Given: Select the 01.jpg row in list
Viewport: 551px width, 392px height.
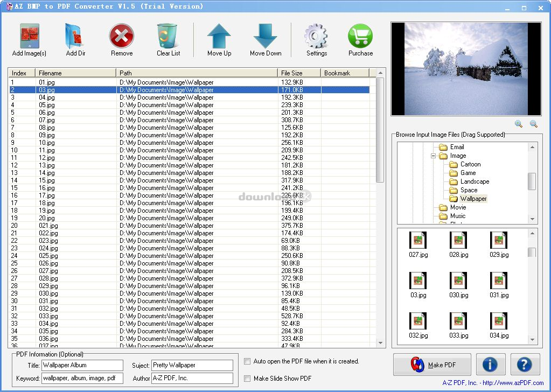Looking at the screenshot, I should click(x=190, y=82).
